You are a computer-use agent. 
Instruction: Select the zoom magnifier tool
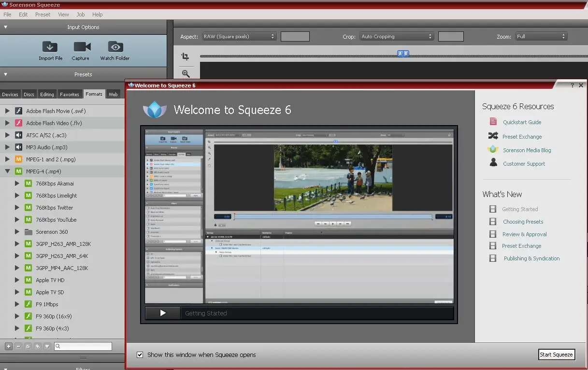(x=186, y=73)
